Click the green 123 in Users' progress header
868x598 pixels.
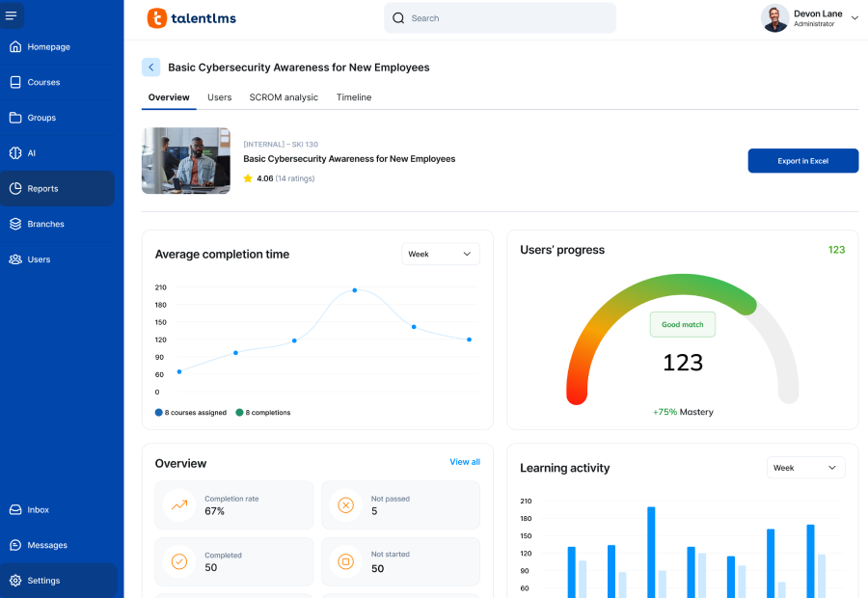(x=836, y=250)
